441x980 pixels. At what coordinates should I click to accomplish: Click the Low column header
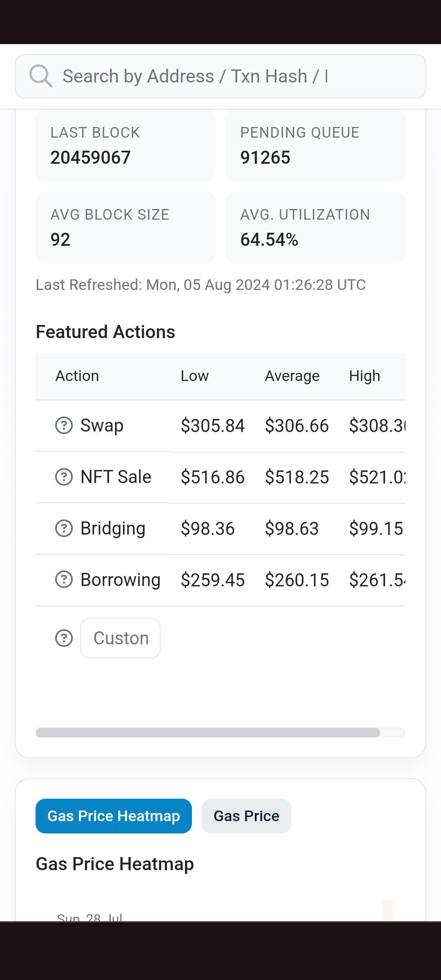[195, 376]
